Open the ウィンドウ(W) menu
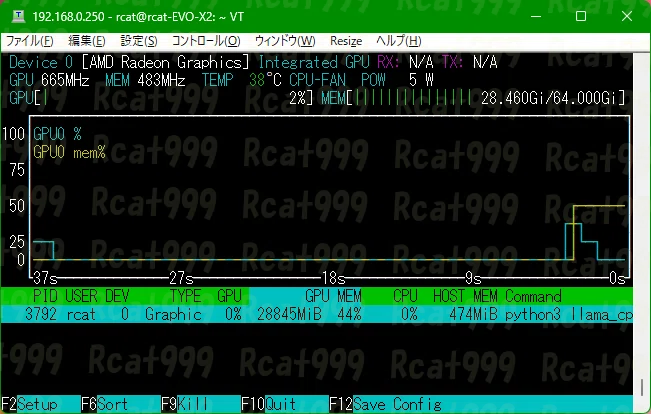 [x=285, y=41]
